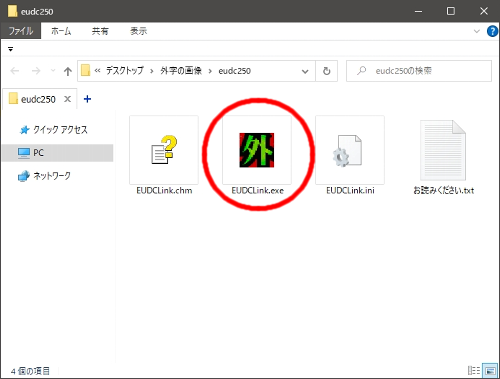Open the recent locations dropdown arrow
Viewport: 500px width, 379px height.
(53, 71)
